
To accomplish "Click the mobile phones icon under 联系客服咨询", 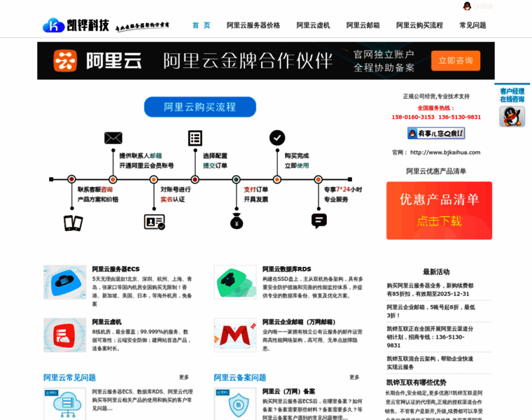I will click(x=73, y=223).
